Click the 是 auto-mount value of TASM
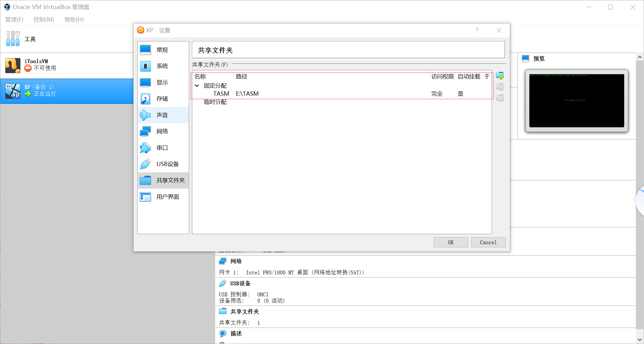 pyautogui.click(x=461, y=94)
